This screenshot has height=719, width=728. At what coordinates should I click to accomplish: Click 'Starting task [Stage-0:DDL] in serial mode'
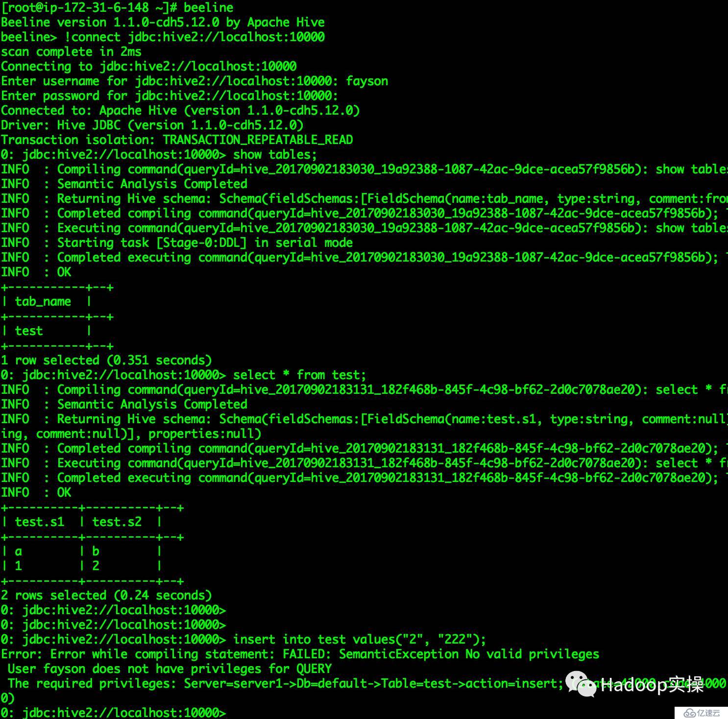click(205, 242)
